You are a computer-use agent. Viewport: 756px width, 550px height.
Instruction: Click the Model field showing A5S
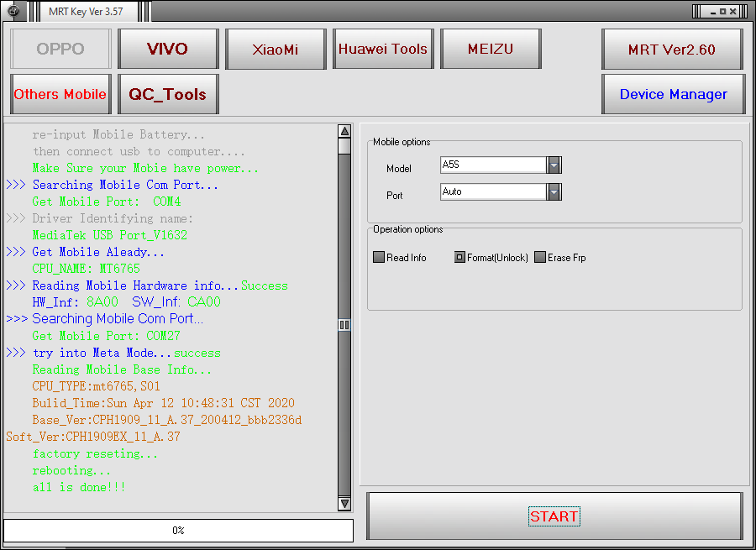(493, 165)
